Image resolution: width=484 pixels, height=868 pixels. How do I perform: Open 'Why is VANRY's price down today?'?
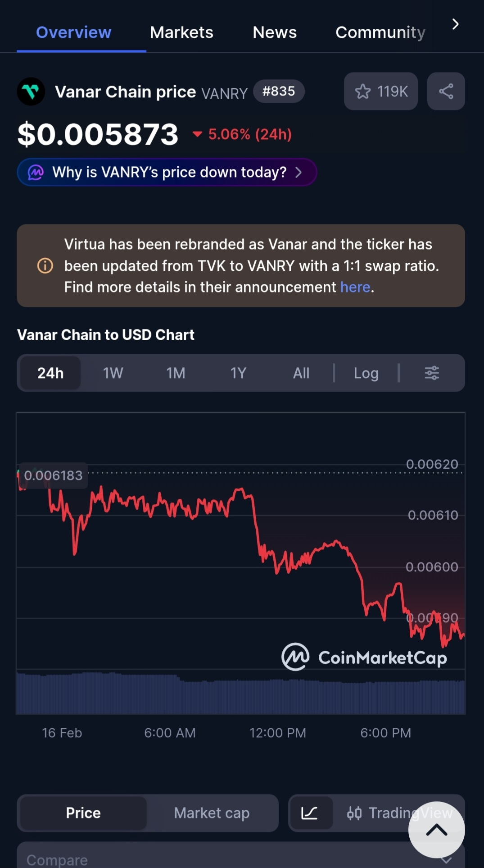(x=169, y=172)
